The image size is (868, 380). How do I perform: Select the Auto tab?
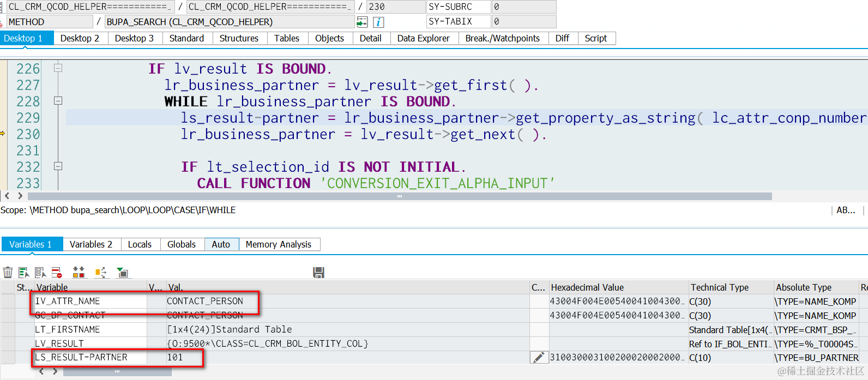221,244
